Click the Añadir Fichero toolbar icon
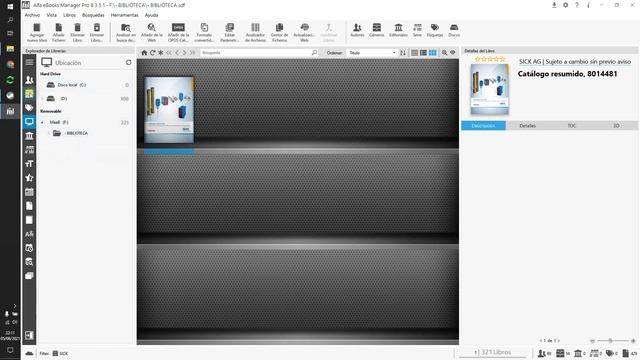The width and height of the screenshot is (640, 360). 59,32
